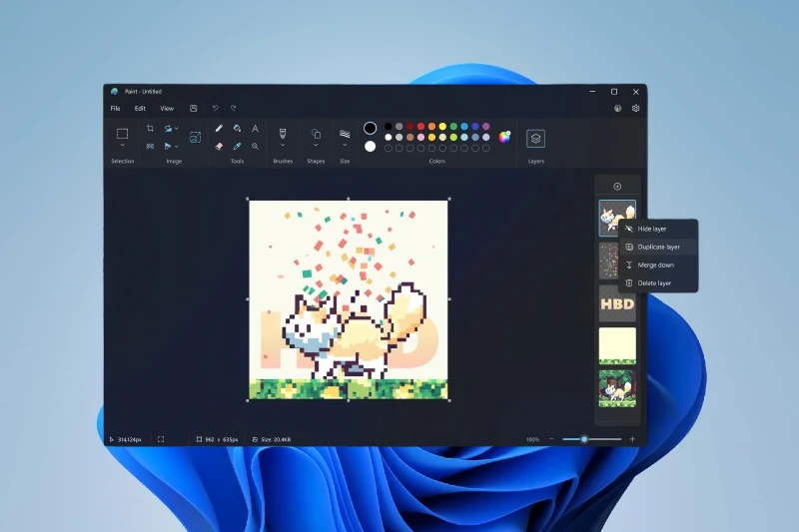Expand the Shapes dropdown arrow
The height and width of the screenshot is (532, 799).
316,146
